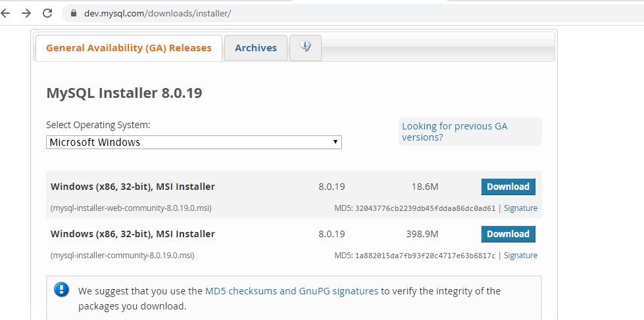Click version 8.0.19 in 398.9M row

[x=332, y=234]
